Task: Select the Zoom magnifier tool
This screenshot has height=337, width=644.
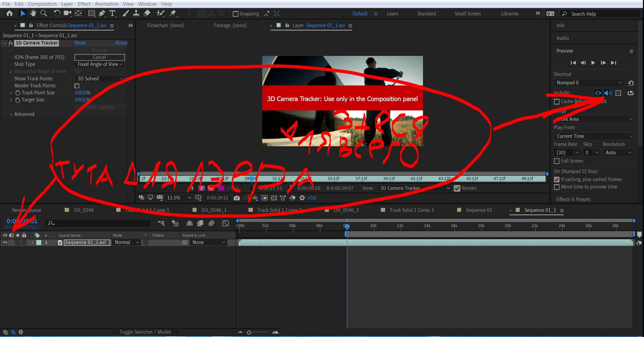Action: click(44, 13)
